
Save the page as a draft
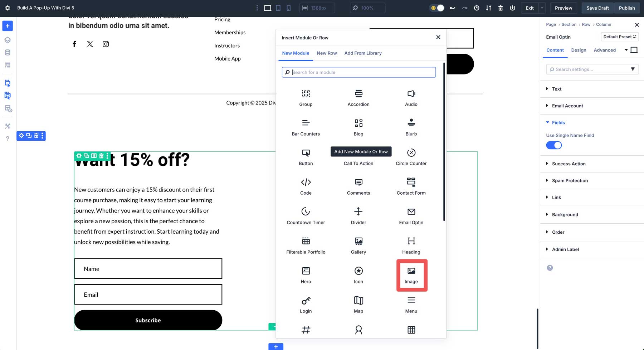pyautogui.click(x=597, y=8)
